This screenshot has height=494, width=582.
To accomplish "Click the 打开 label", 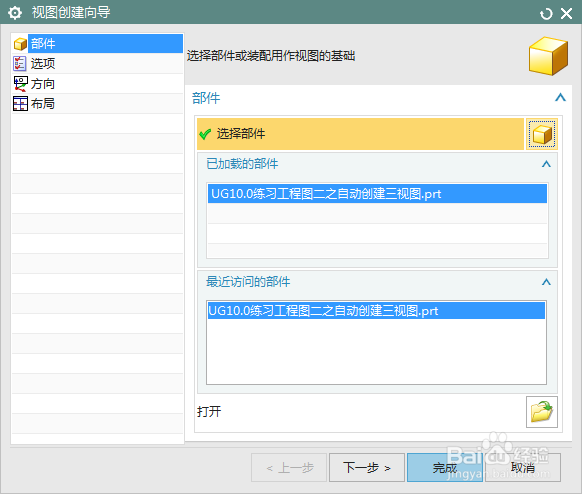I will pyautogui.click(x=209, y=411).
